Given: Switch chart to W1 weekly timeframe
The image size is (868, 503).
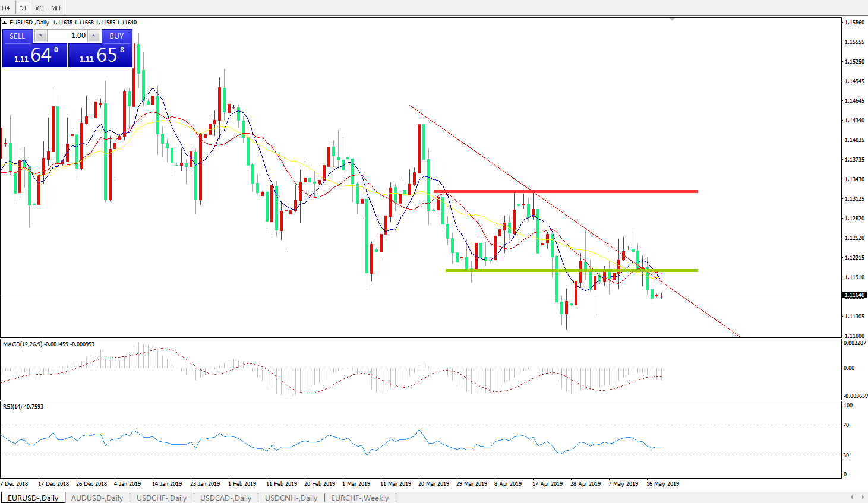Looking at the screenshot, I should click(40, 8).
